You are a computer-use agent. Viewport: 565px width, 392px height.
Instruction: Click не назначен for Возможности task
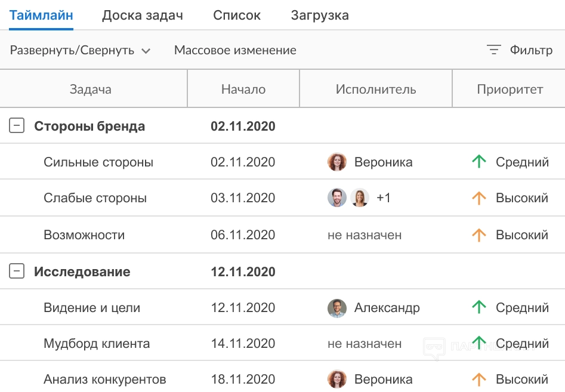(365, 235)
